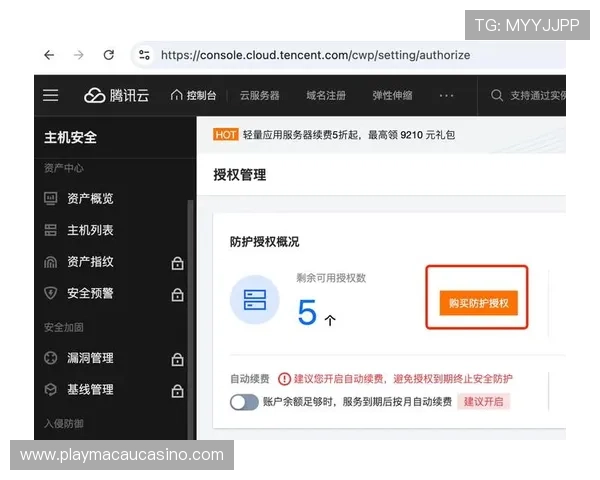Select 安全预警 in sidebar
The width and height of the screenshot is (600, 480).
pyautogui.click(x=90, y=293)
